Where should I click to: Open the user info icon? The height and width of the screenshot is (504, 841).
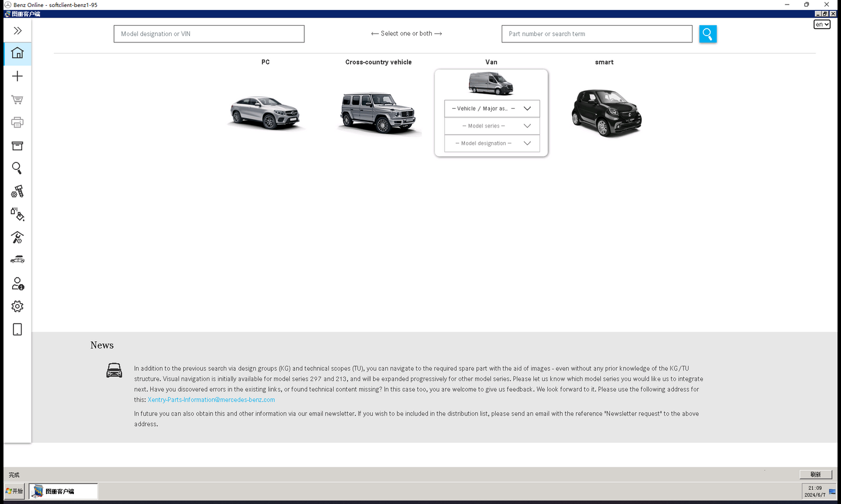tap(17, 283)
